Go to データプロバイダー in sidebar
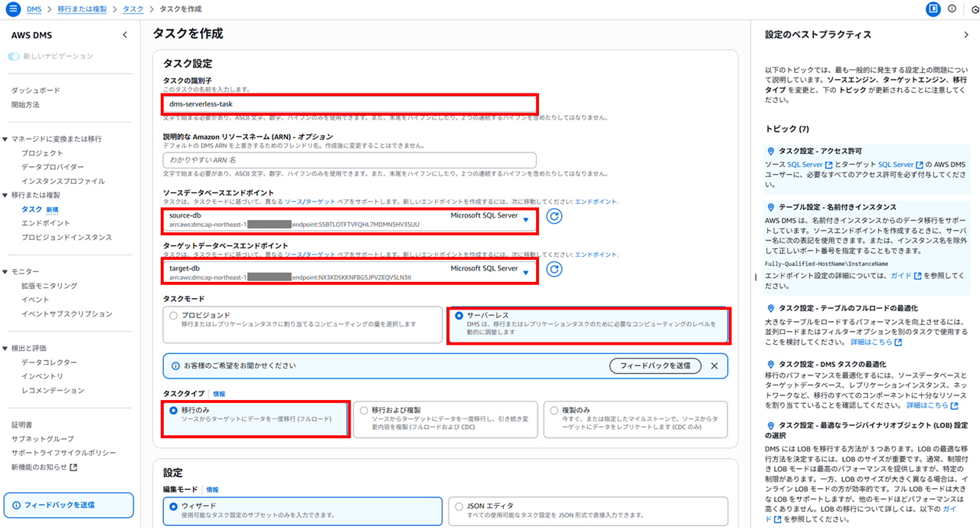Screen dimensions: 980x528 [53, 167]
